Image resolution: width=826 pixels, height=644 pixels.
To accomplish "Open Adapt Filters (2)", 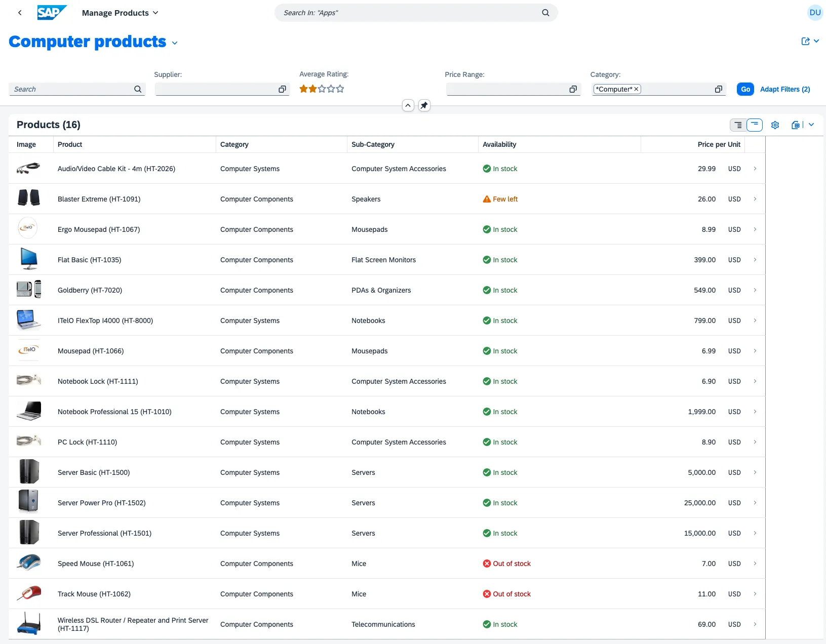I will tap(784, 89).
